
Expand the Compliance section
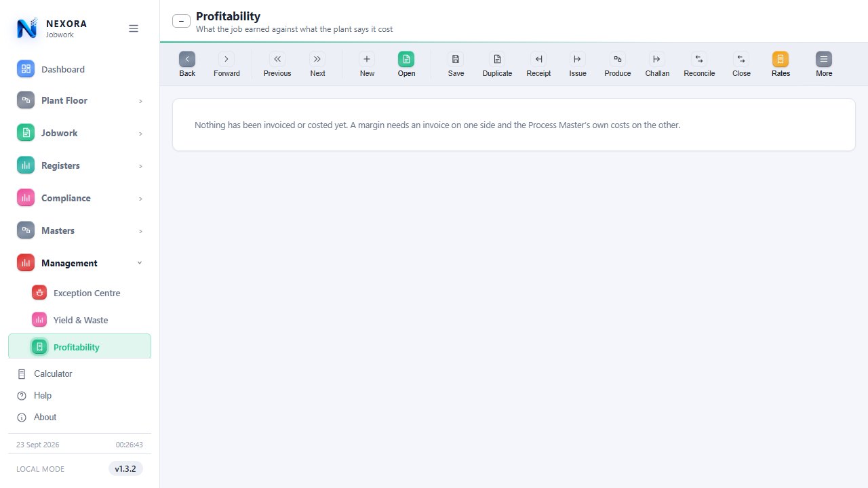click(80, 198)
